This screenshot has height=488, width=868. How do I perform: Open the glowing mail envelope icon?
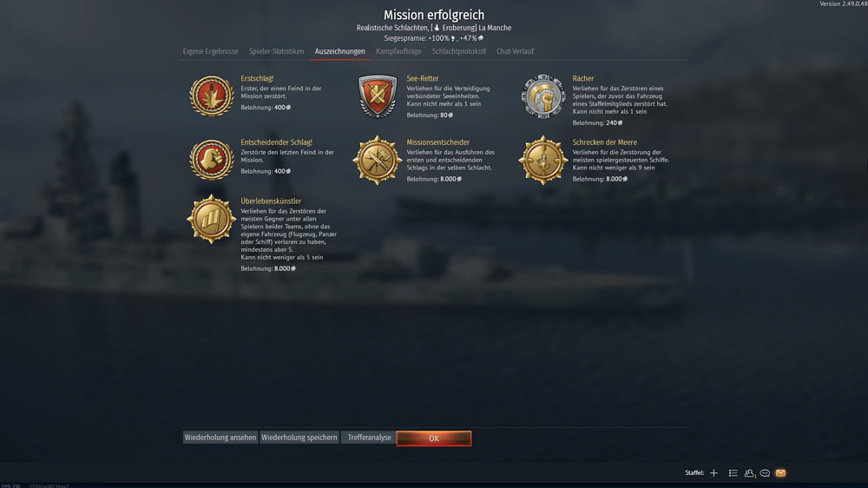coord(780,473)
